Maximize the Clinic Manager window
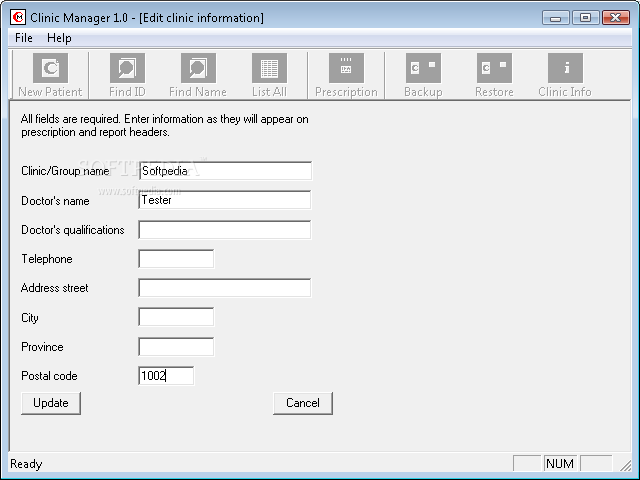 (x=585, y=18)
